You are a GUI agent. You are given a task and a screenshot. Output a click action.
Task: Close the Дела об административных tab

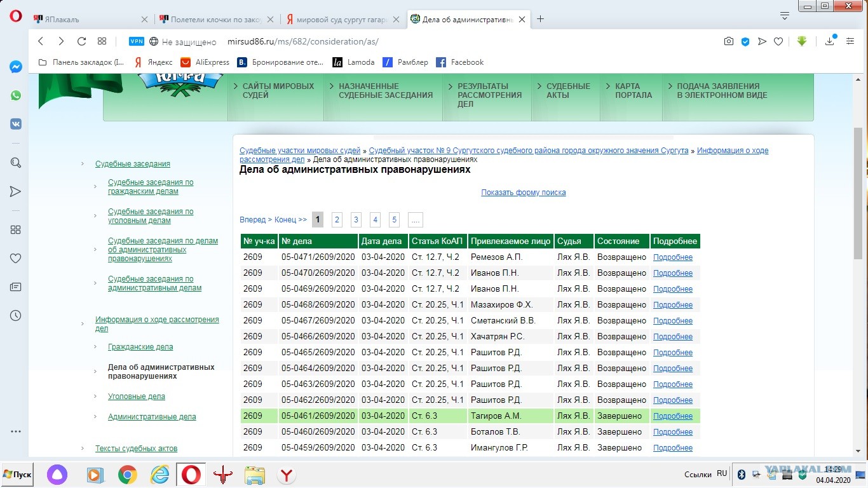(522, 19)
